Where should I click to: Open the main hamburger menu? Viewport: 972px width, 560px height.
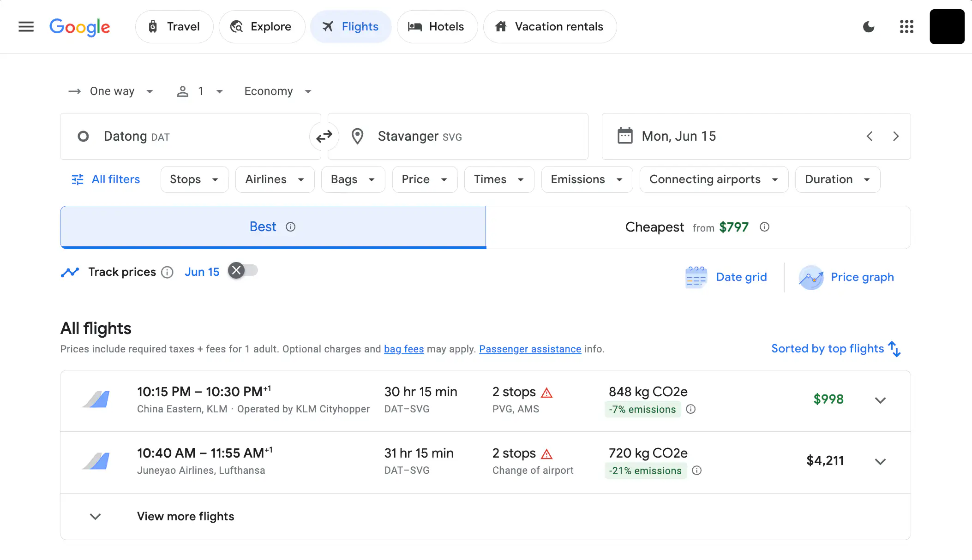(26, 27)
